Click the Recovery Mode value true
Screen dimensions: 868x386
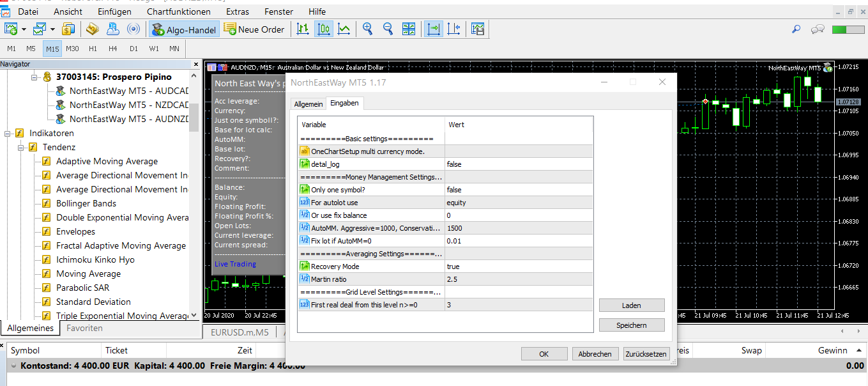pyautogui.click(x=519, y=266)
